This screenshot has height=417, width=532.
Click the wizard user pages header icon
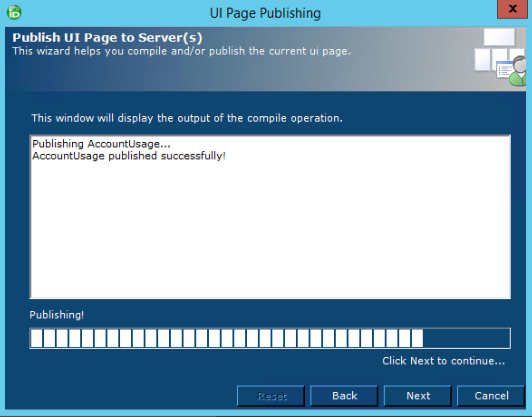pos(500,57)
